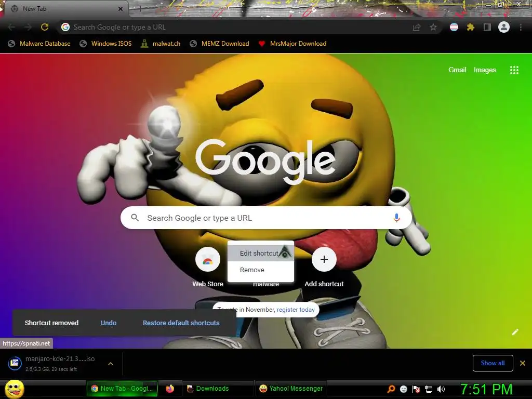This screenshot has width=532, height=399.
Task: Click the customize page pencil icon
Action: 515,332
